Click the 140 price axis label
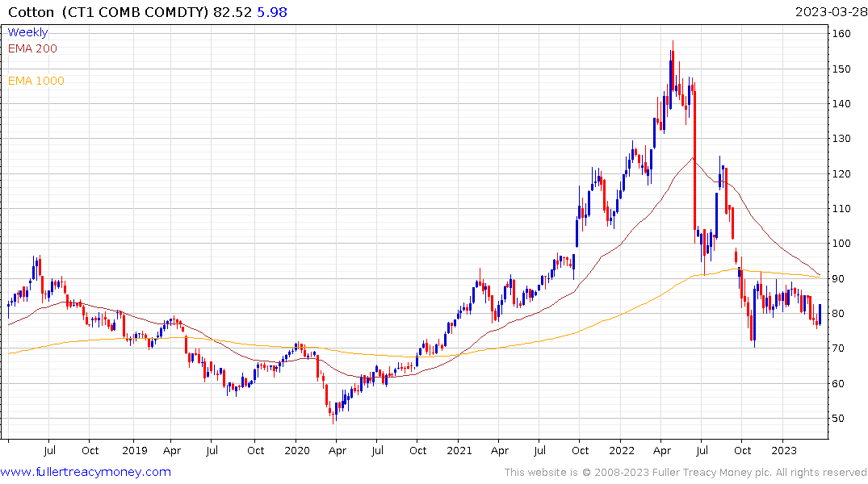 pyautogui.click(x=841, y=104)
